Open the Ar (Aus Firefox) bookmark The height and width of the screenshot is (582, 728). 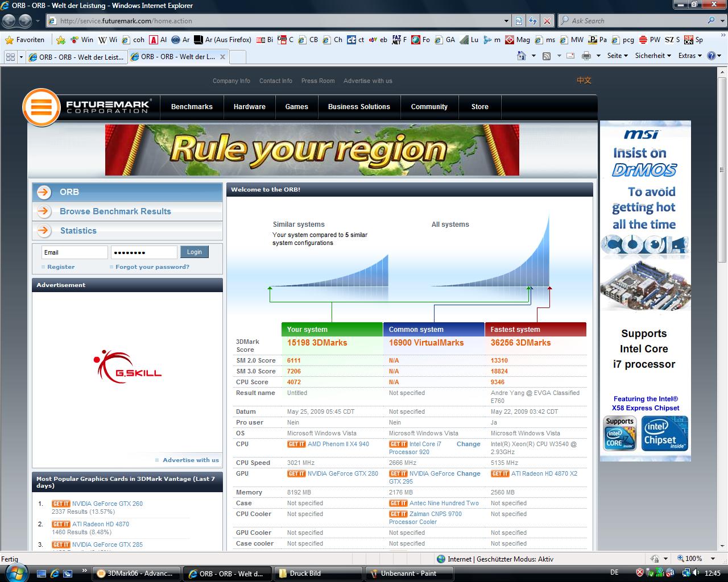[x=222, y=40]
